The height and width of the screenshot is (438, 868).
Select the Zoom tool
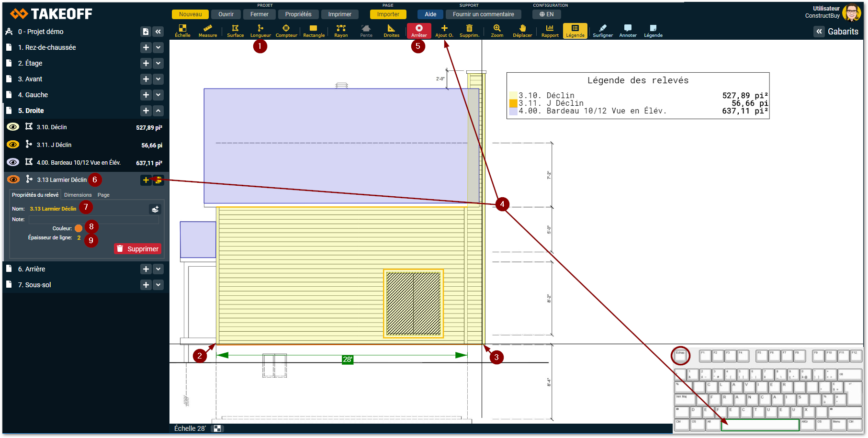pos(497,31)
